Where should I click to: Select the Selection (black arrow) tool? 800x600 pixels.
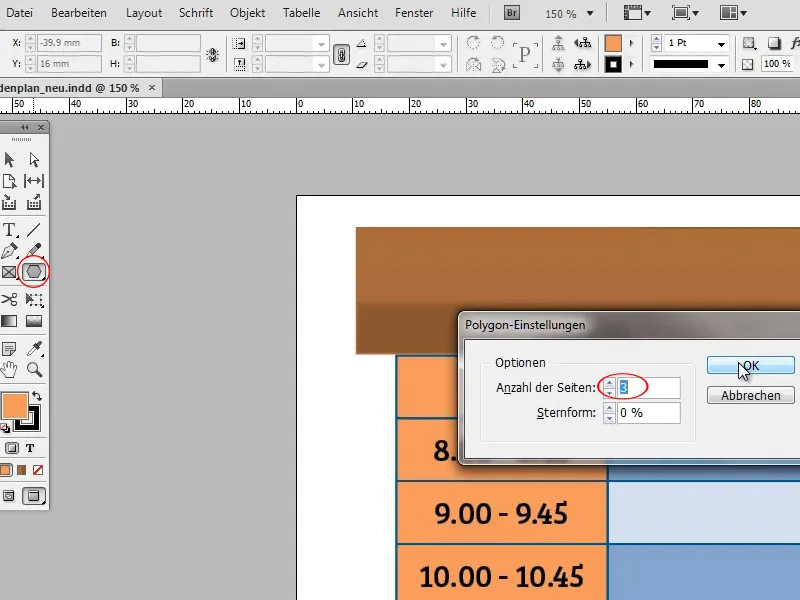(9, 160)
